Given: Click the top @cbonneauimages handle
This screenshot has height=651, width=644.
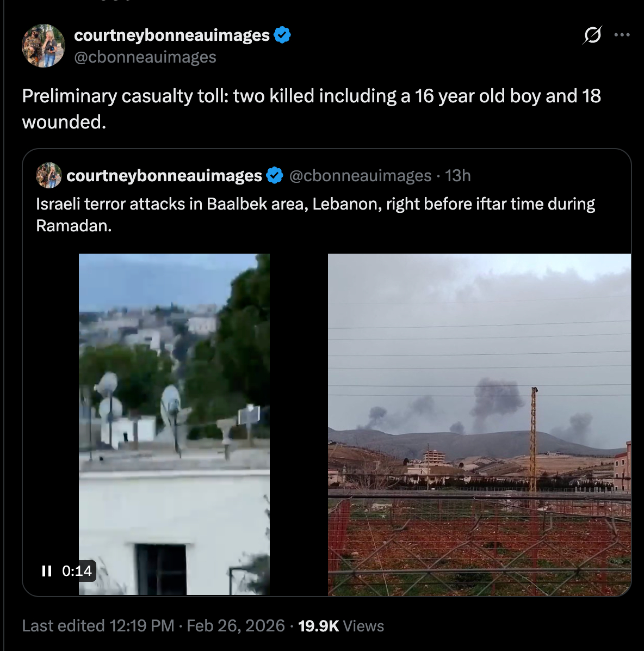Looking at the screenshot, I should [145, 57].
